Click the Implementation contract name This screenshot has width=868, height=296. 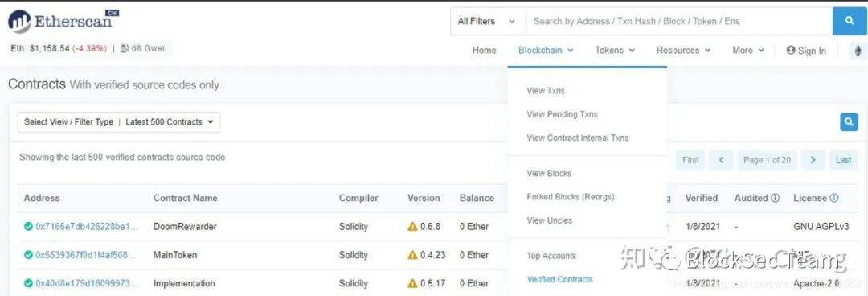tap(184, 283)
